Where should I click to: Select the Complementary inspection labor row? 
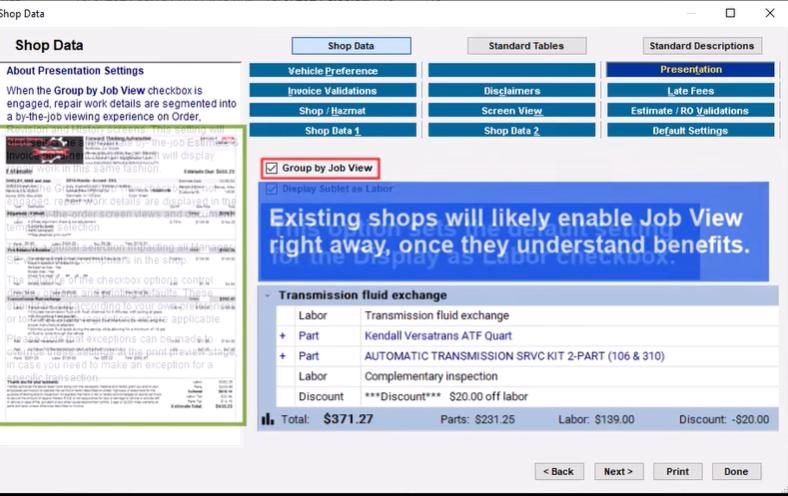click(x=527, y=376)
